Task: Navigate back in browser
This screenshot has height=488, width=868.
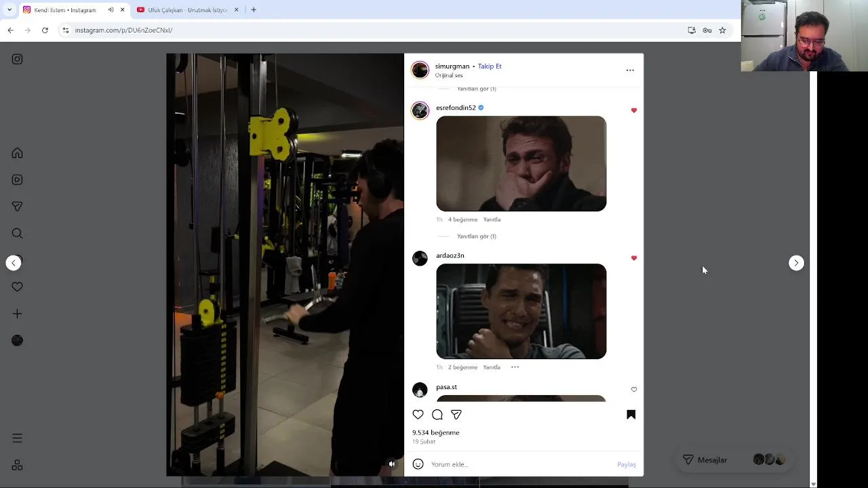Action: (10, 30)
